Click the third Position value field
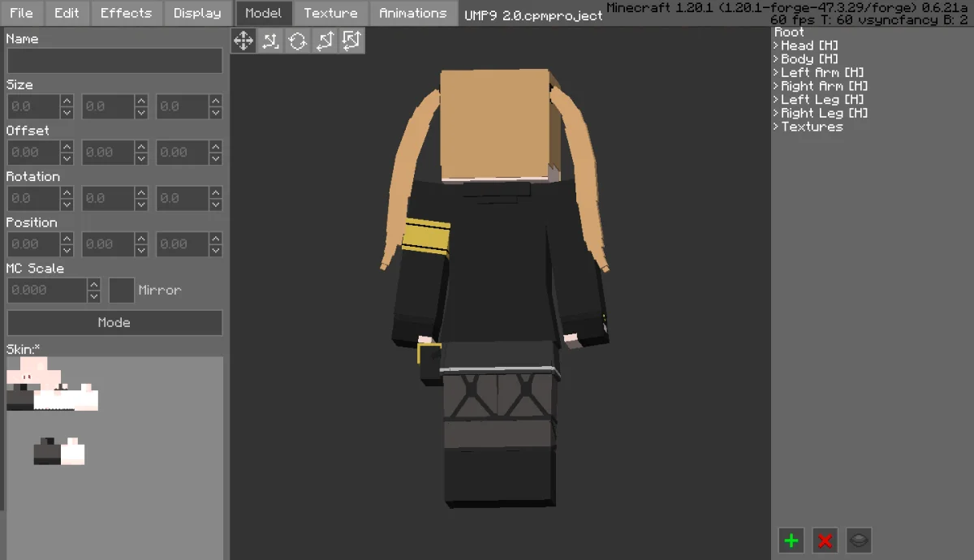 point(183,244)
